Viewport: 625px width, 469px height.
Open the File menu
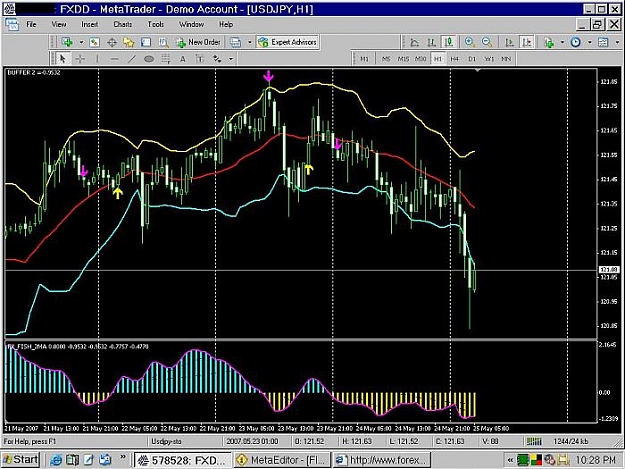31,24
